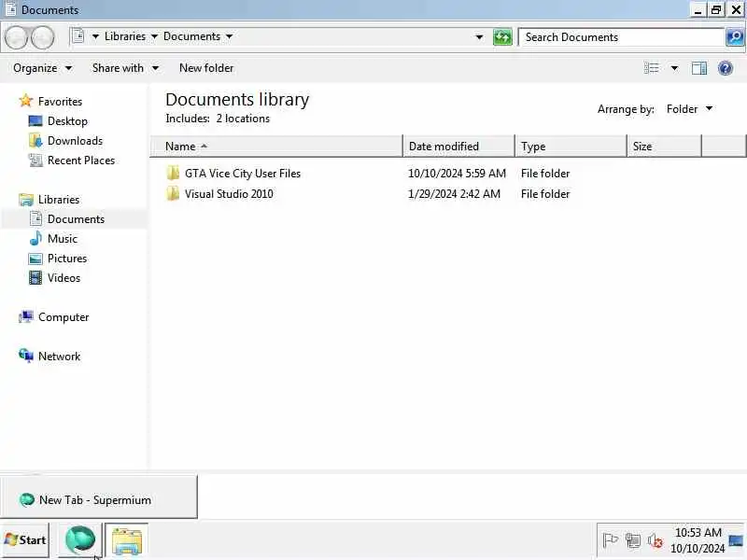Screen dimensions: 747x560
Task: Click the Show desktop icon in the tray
Action: 736,540
